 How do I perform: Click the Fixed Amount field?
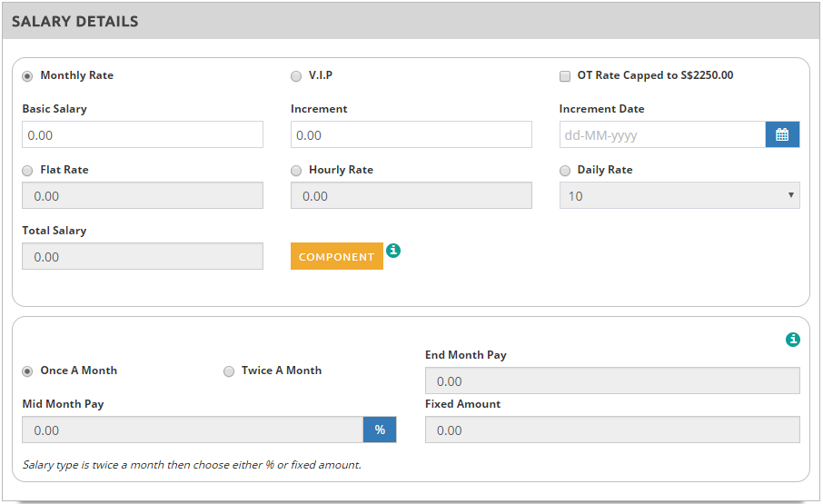[x=611, y=430]
